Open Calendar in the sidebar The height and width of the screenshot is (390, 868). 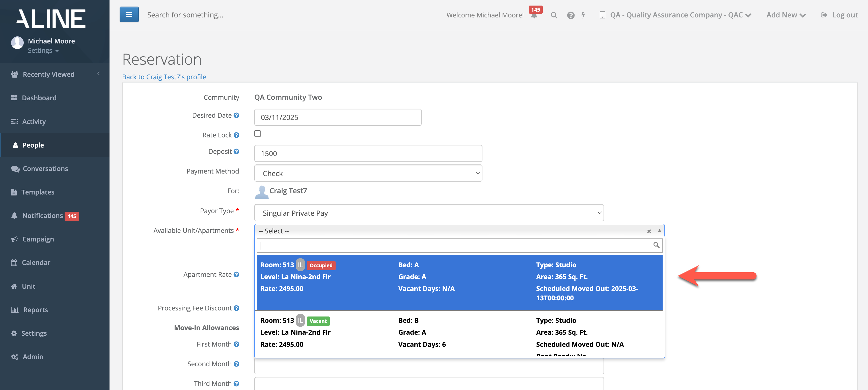[36, 262]
